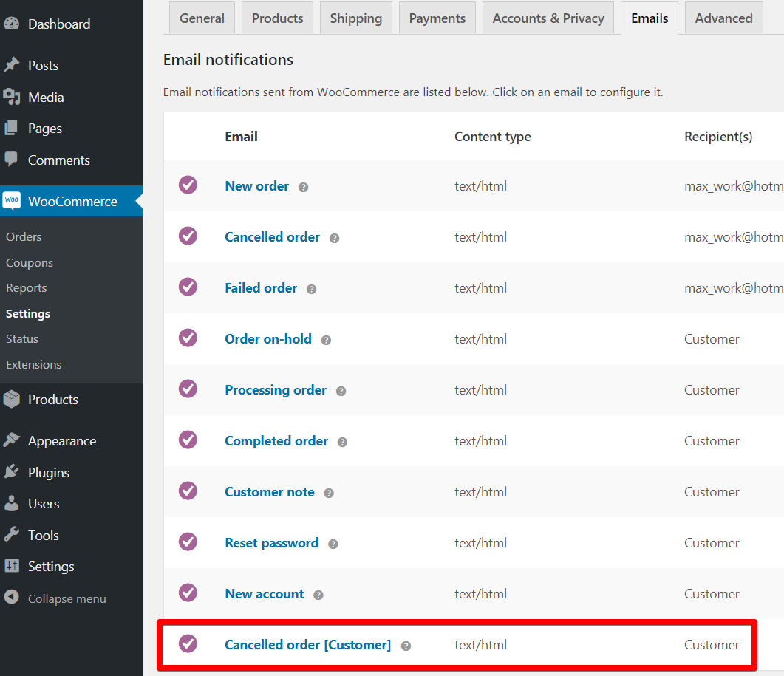This screenshot has height=676, width=784.
Task: Go to WooCommerce Orders submenu
Action: coord(24,236)
